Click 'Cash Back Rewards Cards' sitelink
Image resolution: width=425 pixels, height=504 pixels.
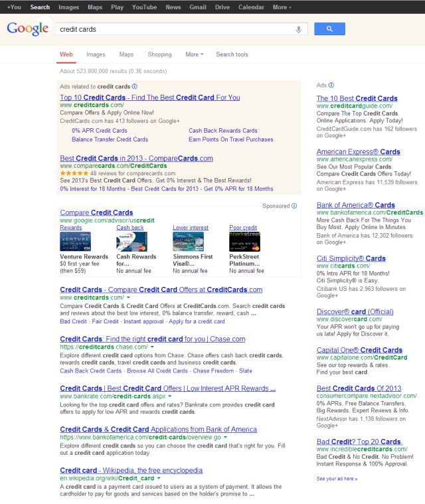pos(222,131)
